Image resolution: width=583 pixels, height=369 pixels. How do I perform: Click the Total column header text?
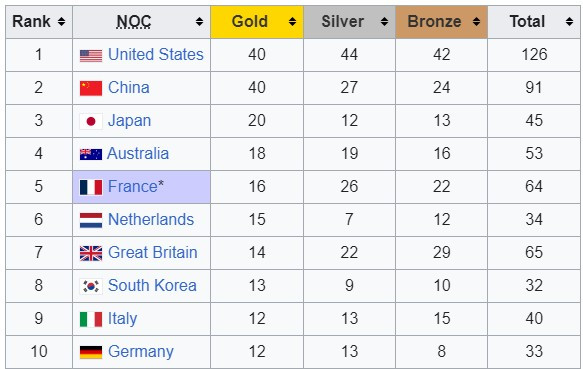(x=527, y=22)
